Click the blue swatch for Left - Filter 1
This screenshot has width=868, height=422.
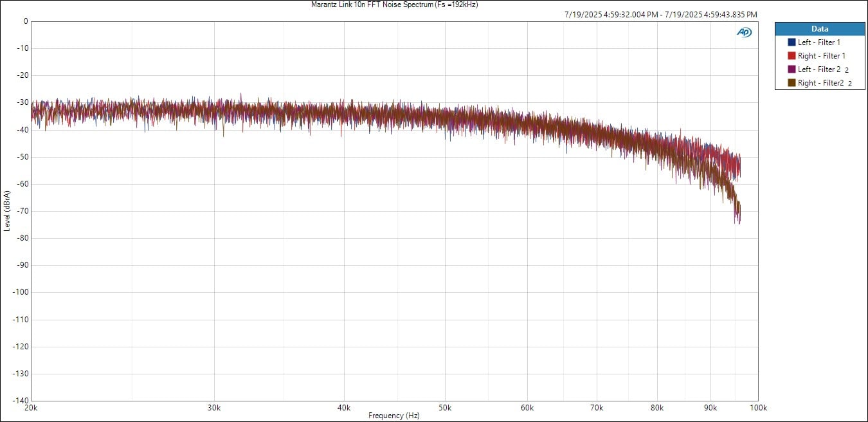coord(791,42)
